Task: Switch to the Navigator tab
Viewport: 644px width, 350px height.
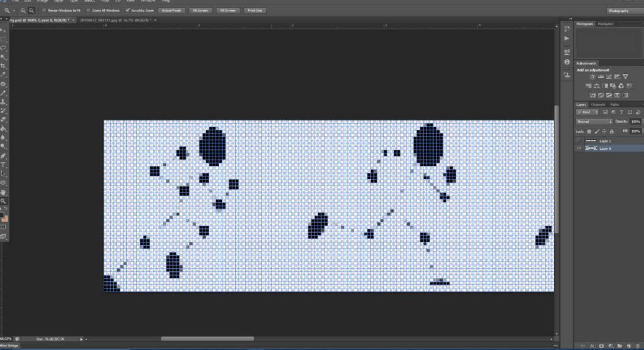Action: click(x=605, y=24)
